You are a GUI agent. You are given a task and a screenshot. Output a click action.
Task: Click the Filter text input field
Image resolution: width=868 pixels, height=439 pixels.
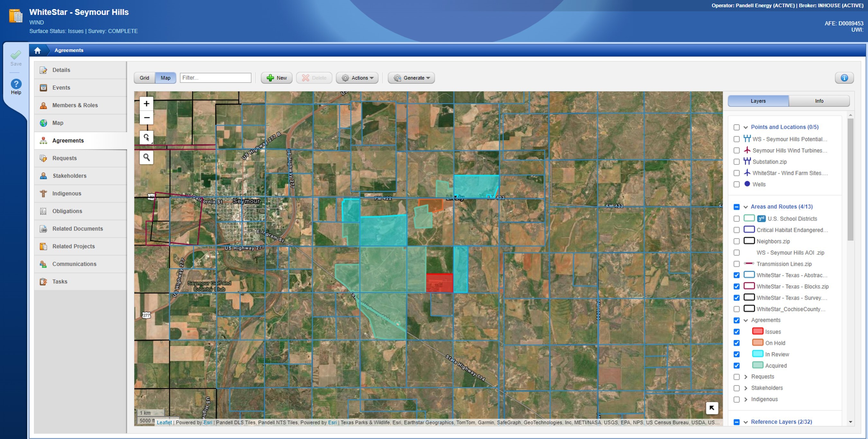coord(215,78)
